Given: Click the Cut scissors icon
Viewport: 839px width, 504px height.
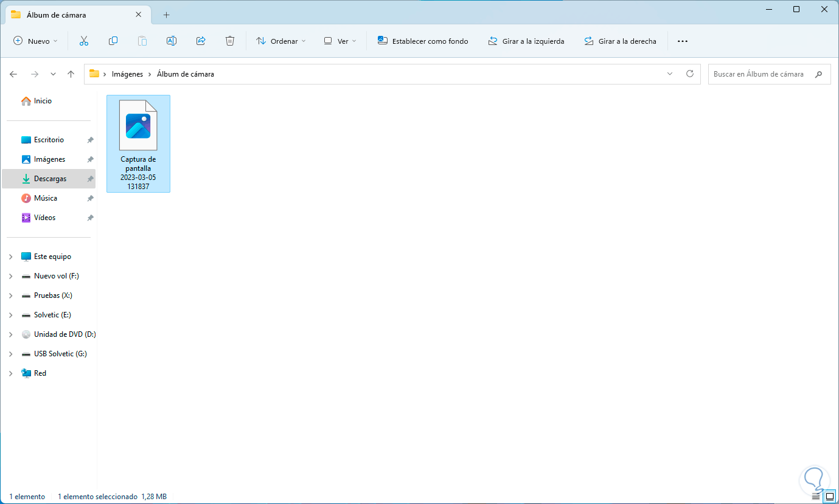Looking at the screenshot, I should pyautogui.click(x=84, y=41).
